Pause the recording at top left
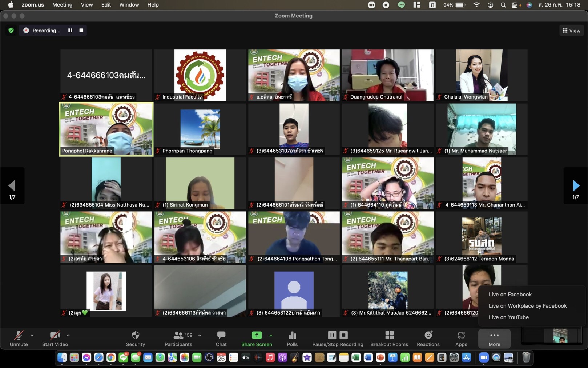The width and height of the screenshot is (588, 368). tap(70, 31)
